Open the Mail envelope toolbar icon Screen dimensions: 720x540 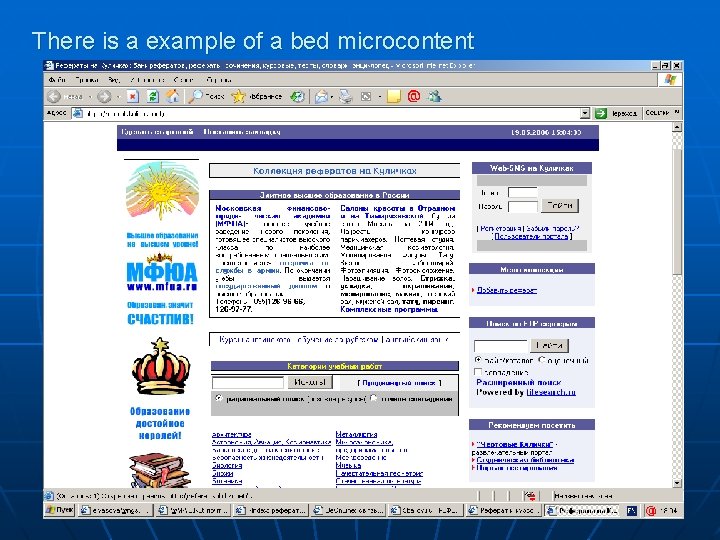[x=321, y=96]
